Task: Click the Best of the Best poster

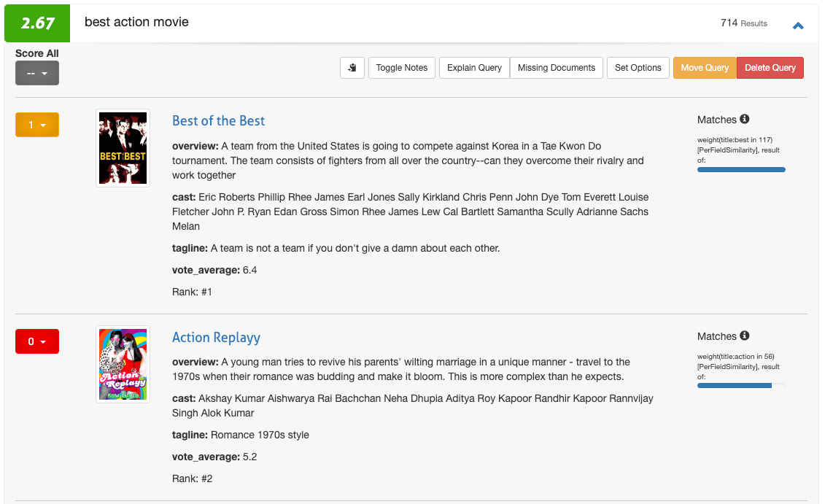Action: [x=123, y=148]
